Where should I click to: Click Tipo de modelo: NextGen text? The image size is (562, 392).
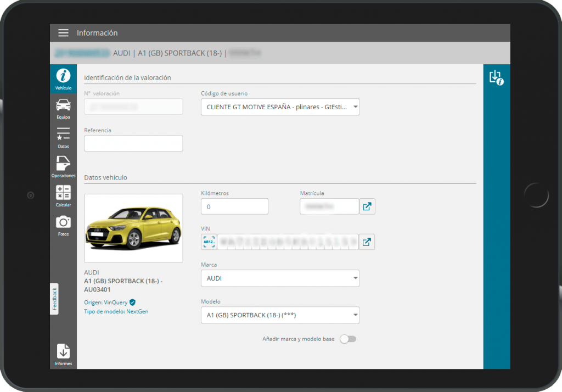(116, 312)
